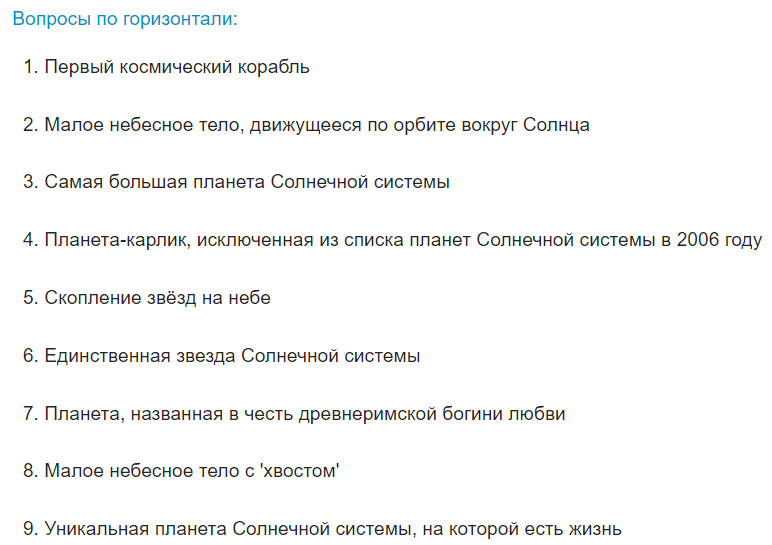The width and height of the screenshot is (772, 545).
Task: Click the clue about a small body orbiting the Sun
Action: 317,125
